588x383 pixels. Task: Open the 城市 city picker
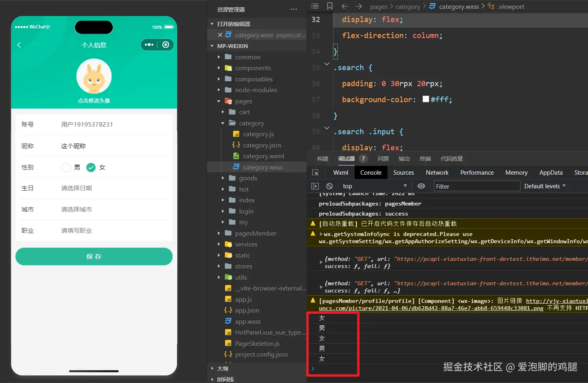114,210
